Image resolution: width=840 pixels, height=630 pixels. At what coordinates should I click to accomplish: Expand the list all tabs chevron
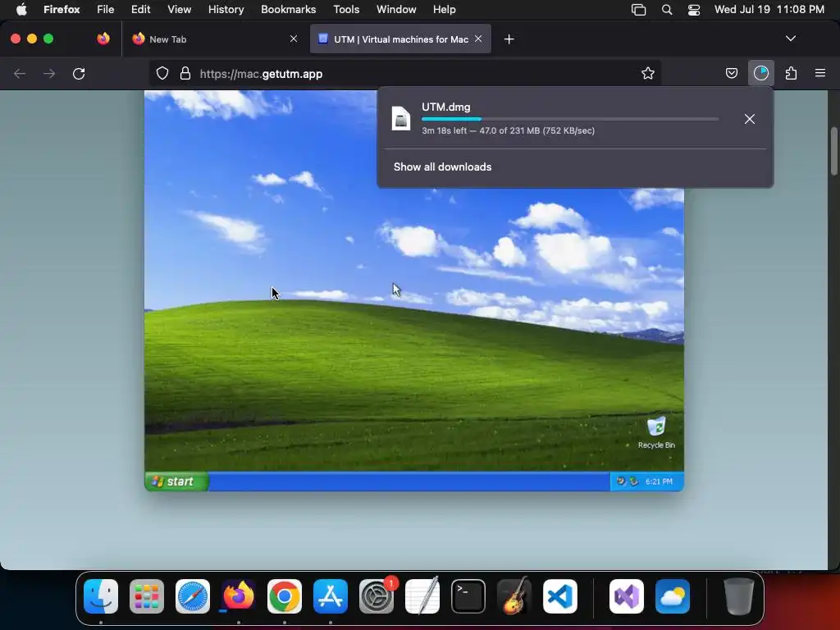[790, 39]
